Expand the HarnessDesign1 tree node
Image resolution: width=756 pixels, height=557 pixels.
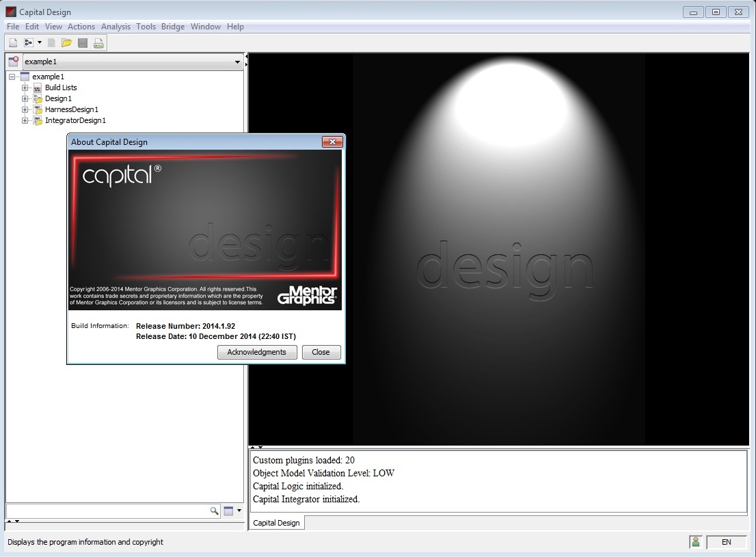click(25, 109)
